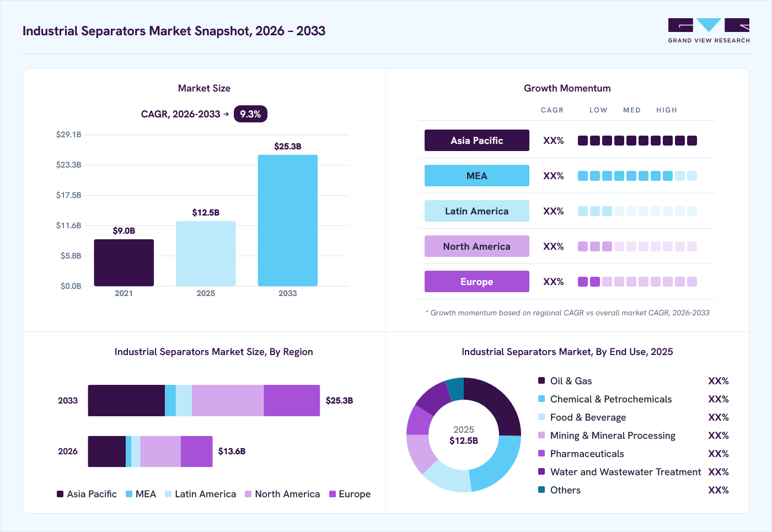Screen dimensions: 772x532
Task: Click the "Industrial Separators Market Snapshot, 2026 – 2033" title
Action: (x=174, y=31)
